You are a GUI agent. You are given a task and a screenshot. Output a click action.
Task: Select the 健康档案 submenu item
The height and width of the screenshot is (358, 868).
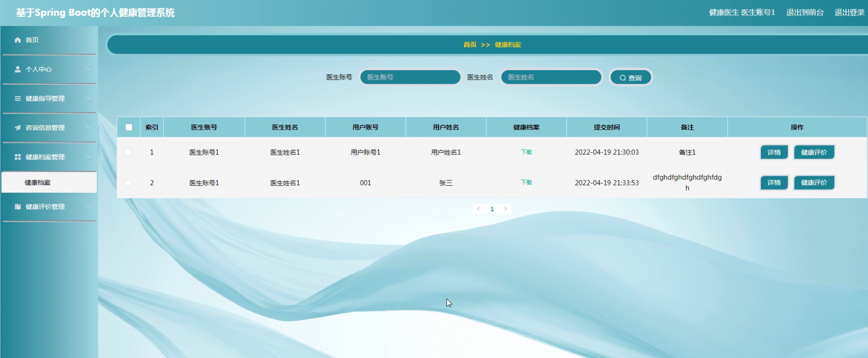(x=49, y=182)
